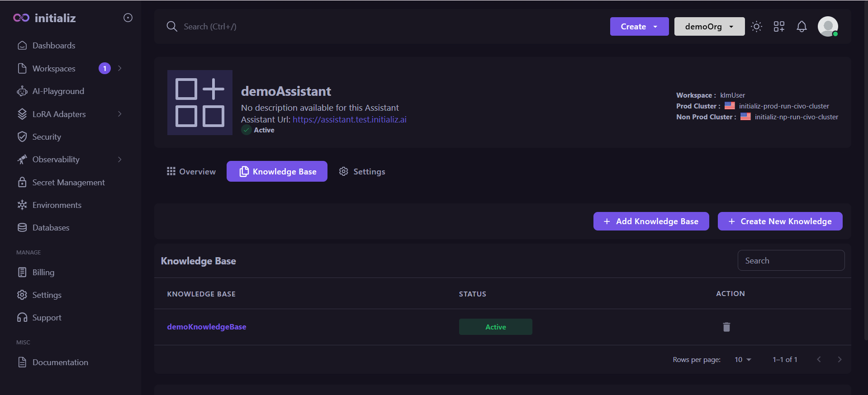Open notifications bell icon

pos(802,26)
